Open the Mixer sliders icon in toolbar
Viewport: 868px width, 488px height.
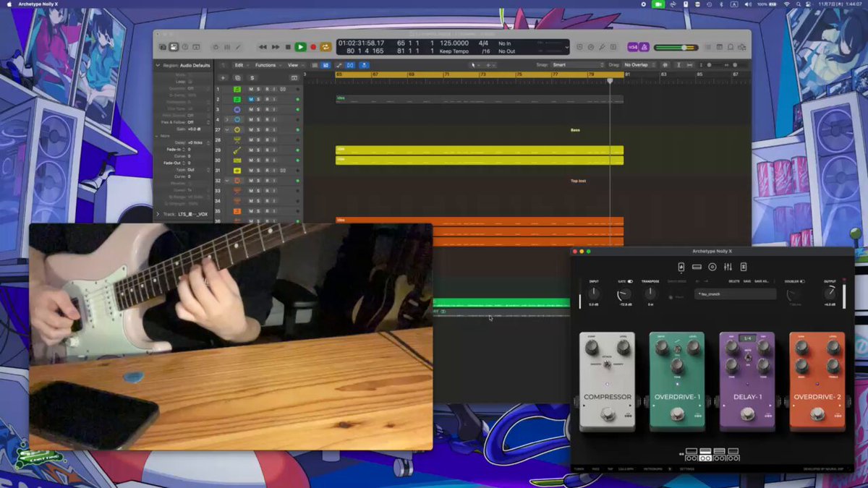(227, 47)
